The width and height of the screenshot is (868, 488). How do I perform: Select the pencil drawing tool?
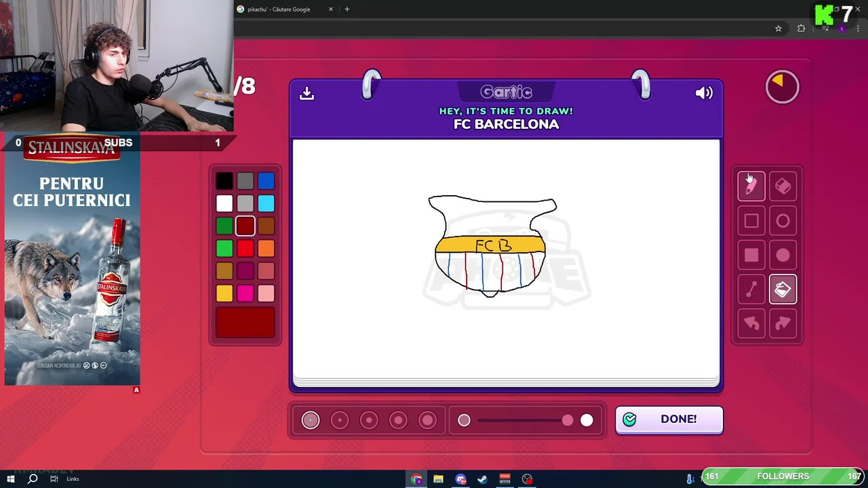(751, 186)
